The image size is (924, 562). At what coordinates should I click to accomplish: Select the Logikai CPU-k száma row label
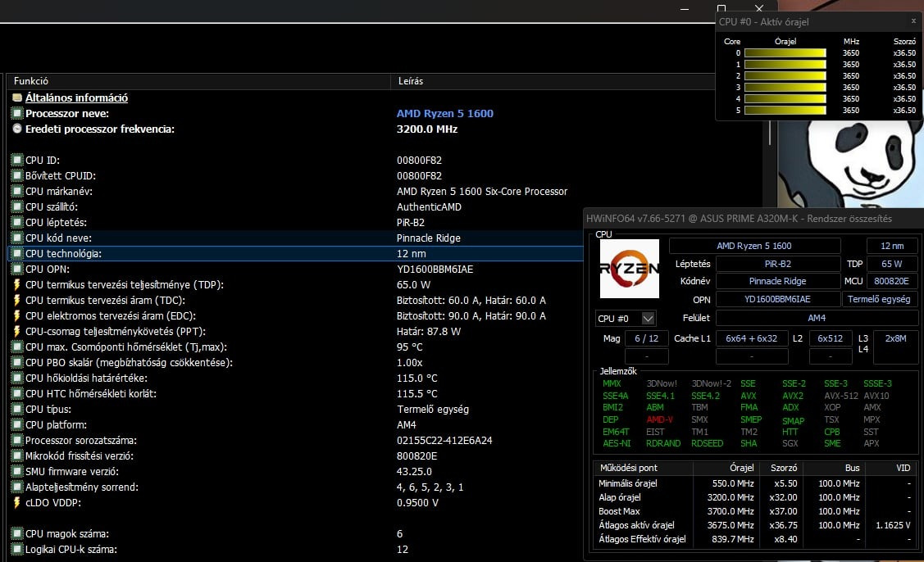71,549
